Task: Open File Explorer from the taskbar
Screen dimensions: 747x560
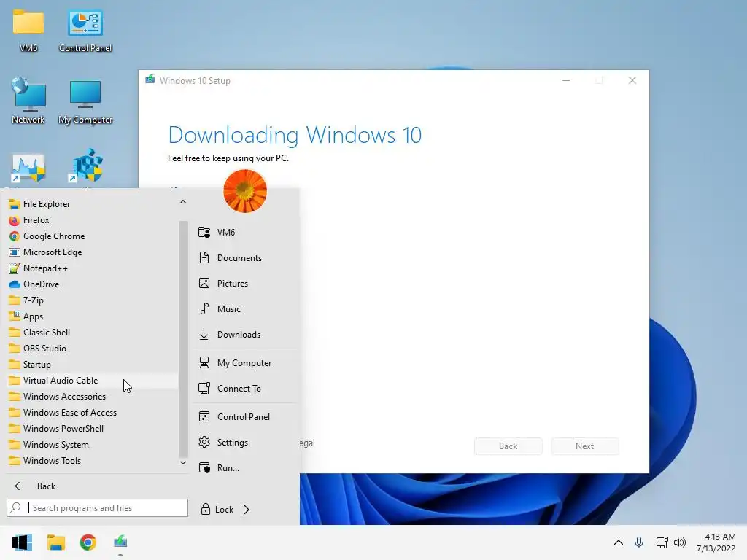Action: click(55, 542)
